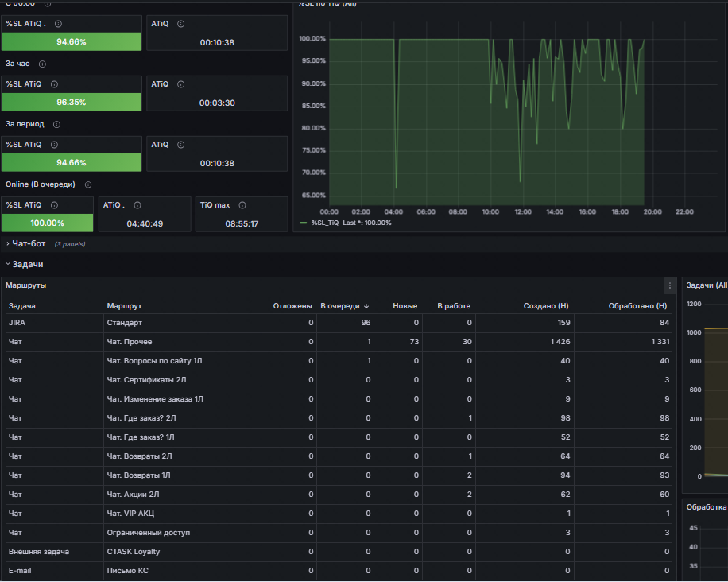Collapse the Задачи section
This screenshot has width=728, height=582.
click(x=27, y=264)
